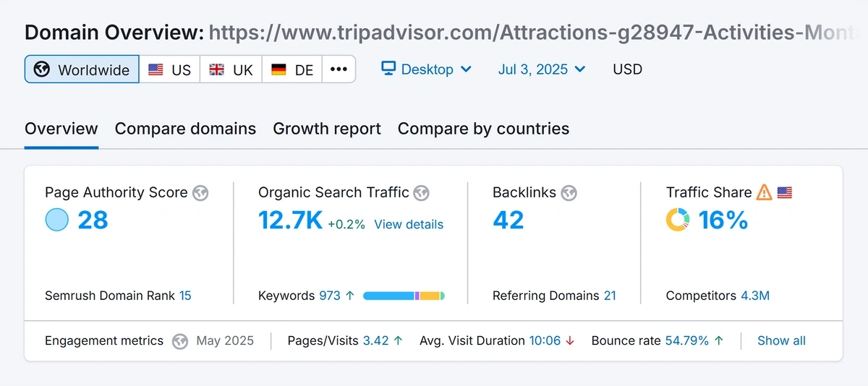
Task: Click the Traffic Share donut chart icon
Action: click(x=678, y=220)
